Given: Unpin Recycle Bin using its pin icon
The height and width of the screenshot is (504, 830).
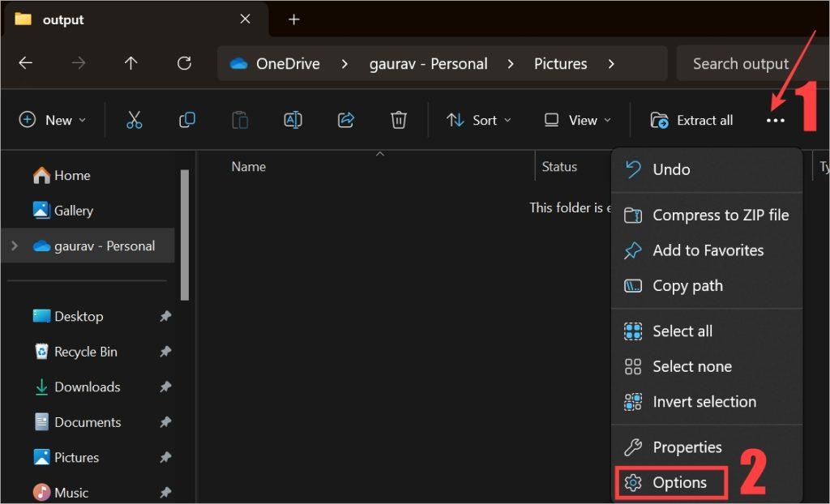Looking at the screenshot, I should [165, 352].
